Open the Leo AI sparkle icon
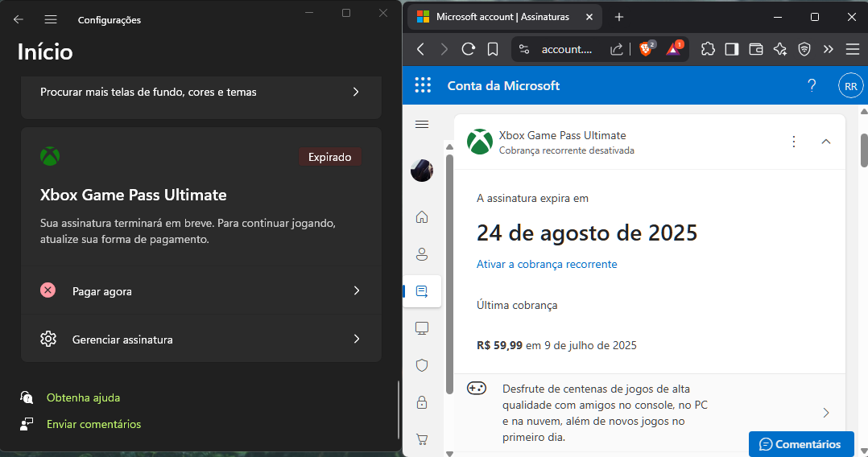Image resolution: width=868 pixels, height=457 pixels. [x=780, y=49]
